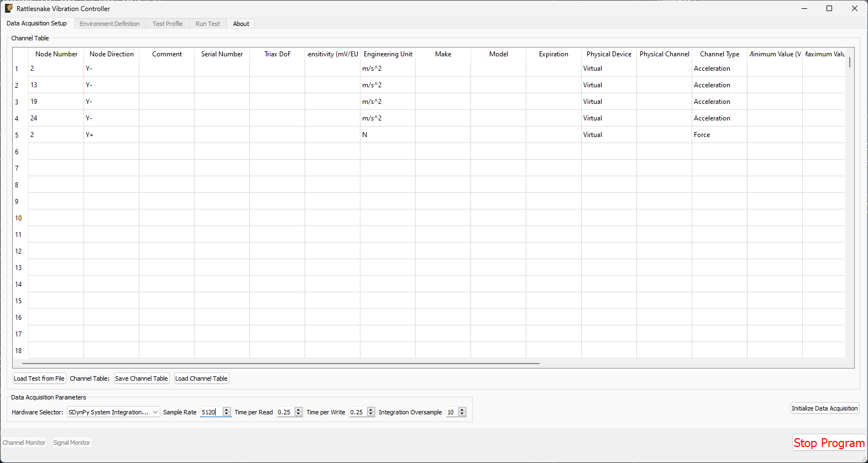Viewport: 868px width, 463px height.
Task: Click node number cell containing 24
Action: [x=56, y=118]
